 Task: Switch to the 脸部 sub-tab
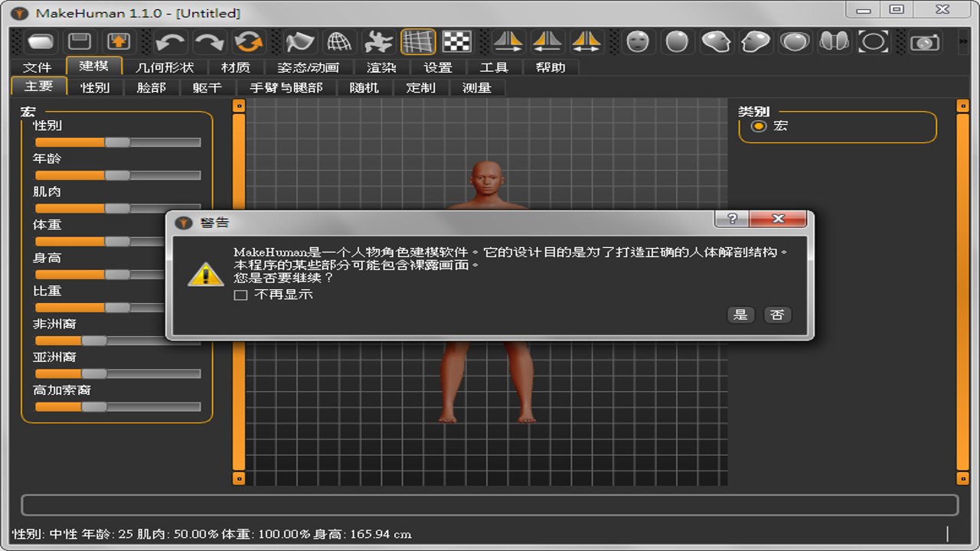click(152, 87)
